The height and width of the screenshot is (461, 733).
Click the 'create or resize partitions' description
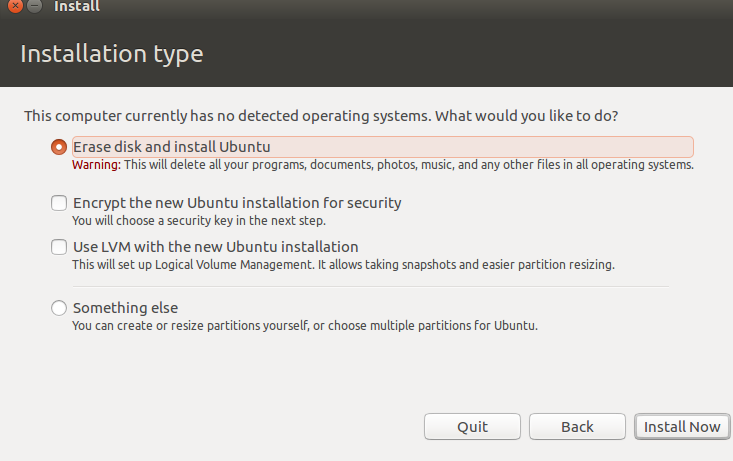pyautogui.click(x=305, y=326)
